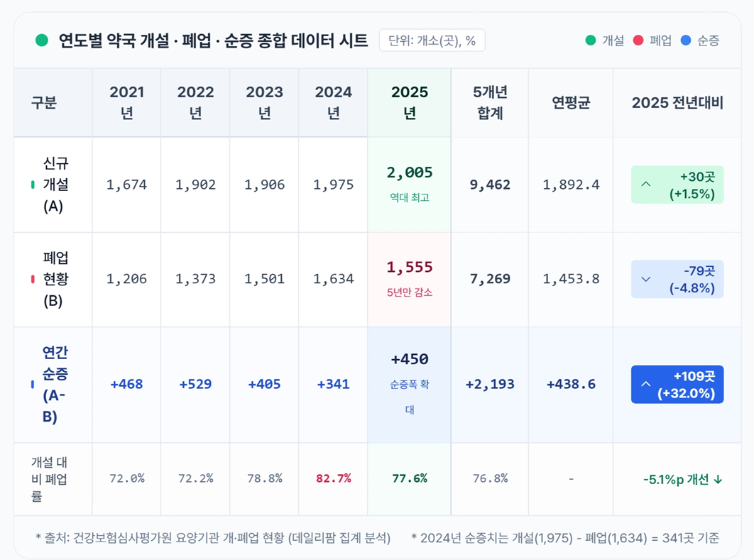Screen dimensions: 754x560
Task: Click the green 77.6% closure rate cell
Action: [409, 478]
